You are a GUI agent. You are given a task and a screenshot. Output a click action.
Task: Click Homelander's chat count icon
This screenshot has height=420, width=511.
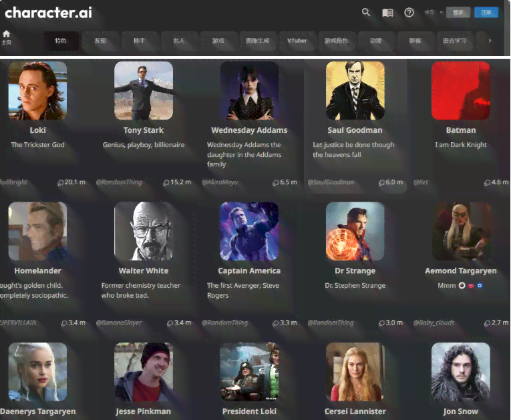(64, 323)
